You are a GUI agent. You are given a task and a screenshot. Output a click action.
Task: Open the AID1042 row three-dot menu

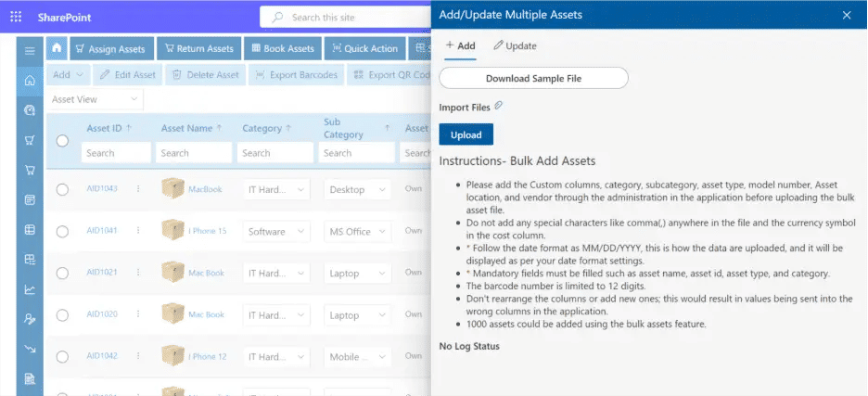coord(138,356)
